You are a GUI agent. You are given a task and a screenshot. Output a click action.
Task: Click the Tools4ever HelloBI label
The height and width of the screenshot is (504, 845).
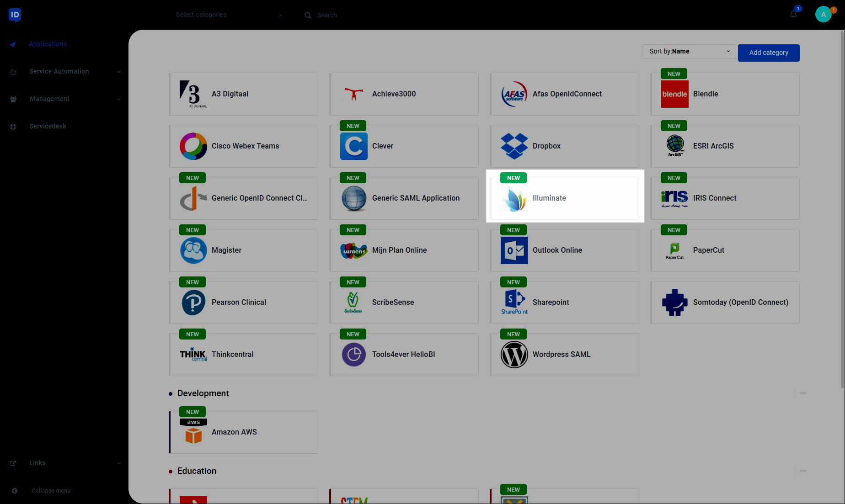pos(403,354)
